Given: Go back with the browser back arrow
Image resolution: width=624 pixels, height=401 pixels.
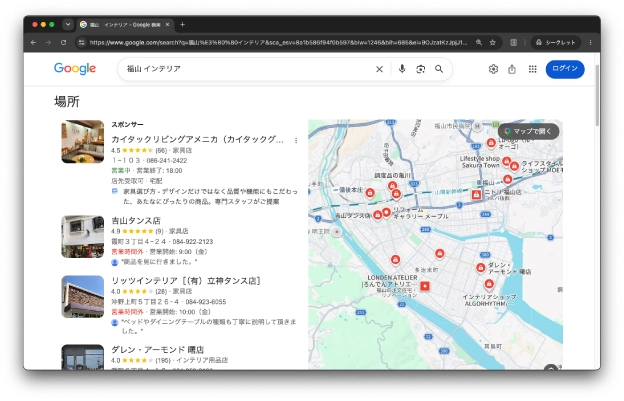Looking at the screenshot, I should (x=33, y=42).
